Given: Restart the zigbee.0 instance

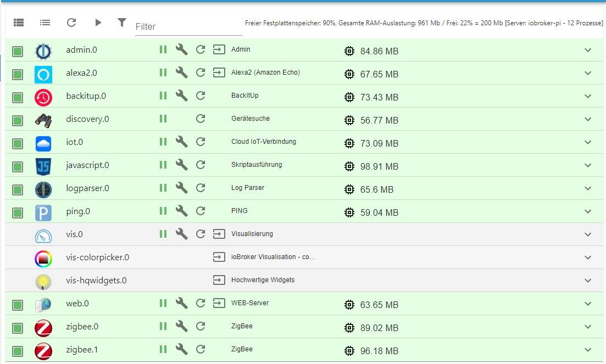Looking at the screenshot, I should 201,326.
